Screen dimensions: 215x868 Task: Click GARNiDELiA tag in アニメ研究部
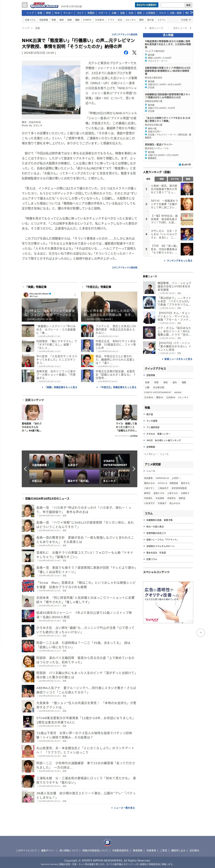point(162,478)
